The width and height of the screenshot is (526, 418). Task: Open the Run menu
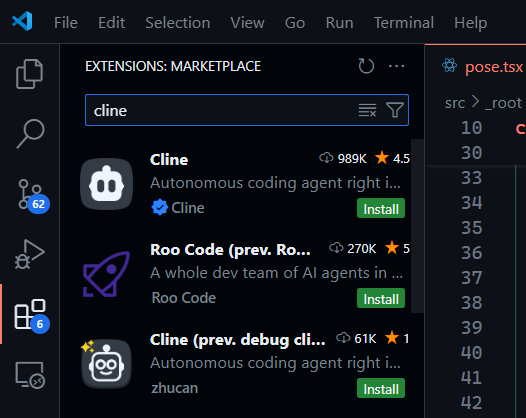(x=339, y=23)
